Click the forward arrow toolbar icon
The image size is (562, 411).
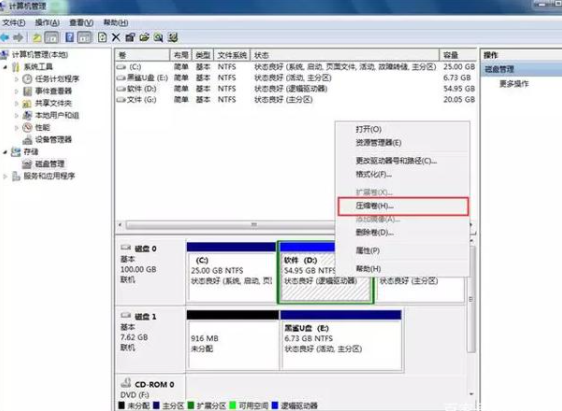click(x=18, y=37)
